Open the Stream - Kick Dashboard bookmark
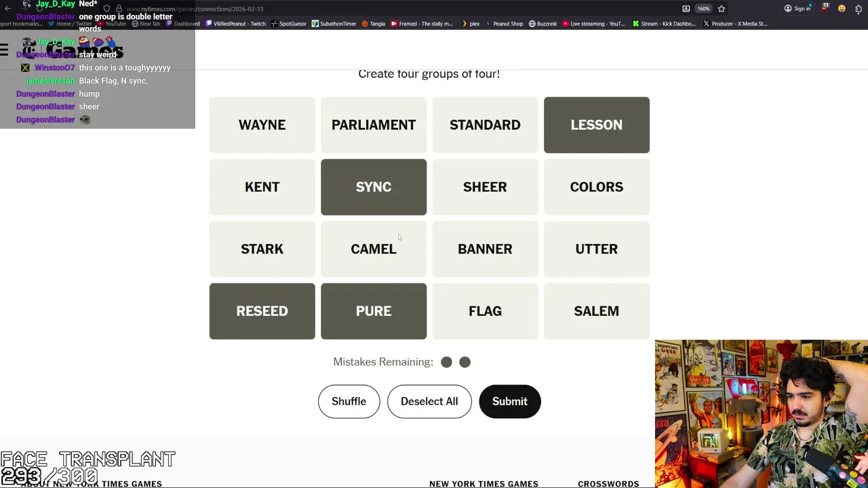Screen dimensions: 868x488 [x=664, y=24]
